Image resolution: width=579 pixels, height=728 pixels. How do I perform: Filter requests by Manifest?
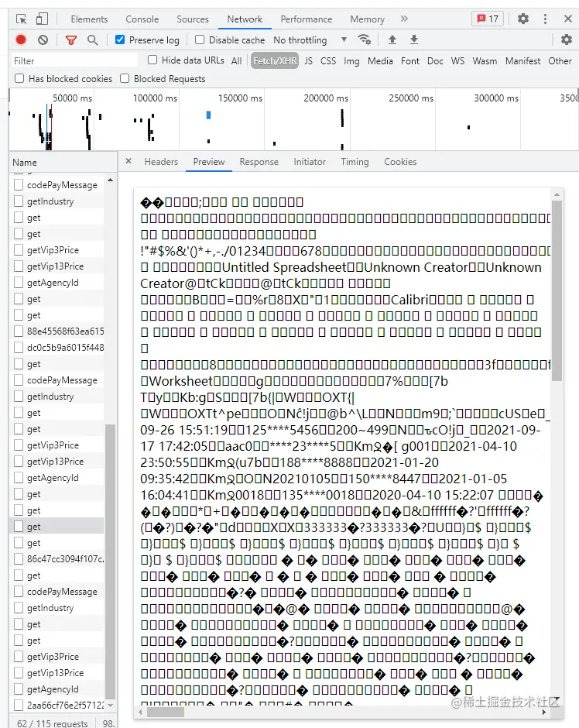point(522,61)
